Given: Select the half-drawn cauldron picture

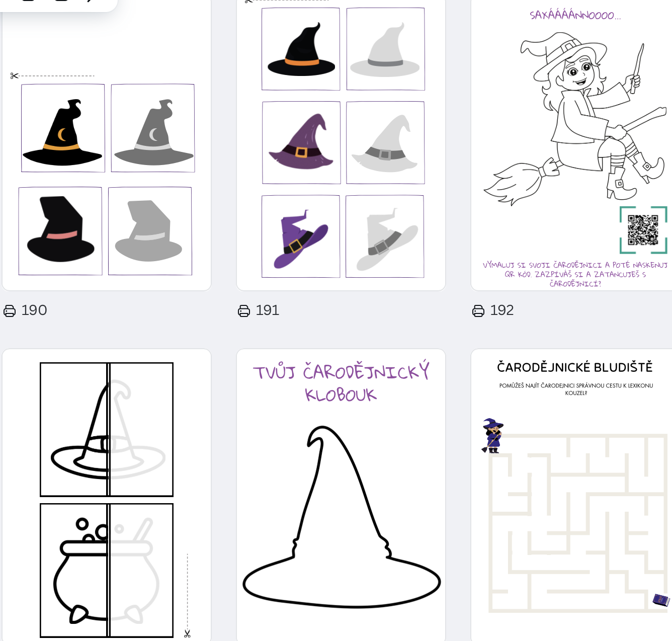Looking at the screenshot, I should 107,571.
